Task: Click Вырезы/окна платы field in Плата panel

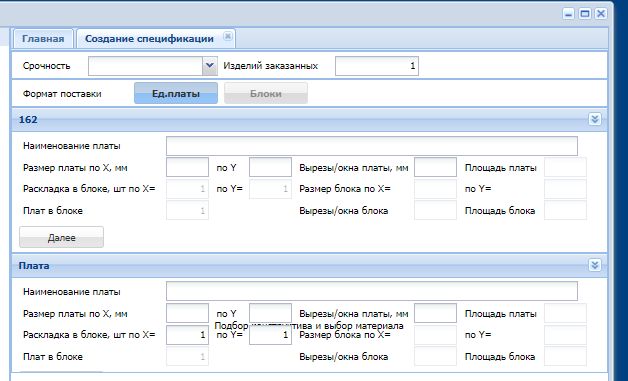Action: tap(435, 313)
